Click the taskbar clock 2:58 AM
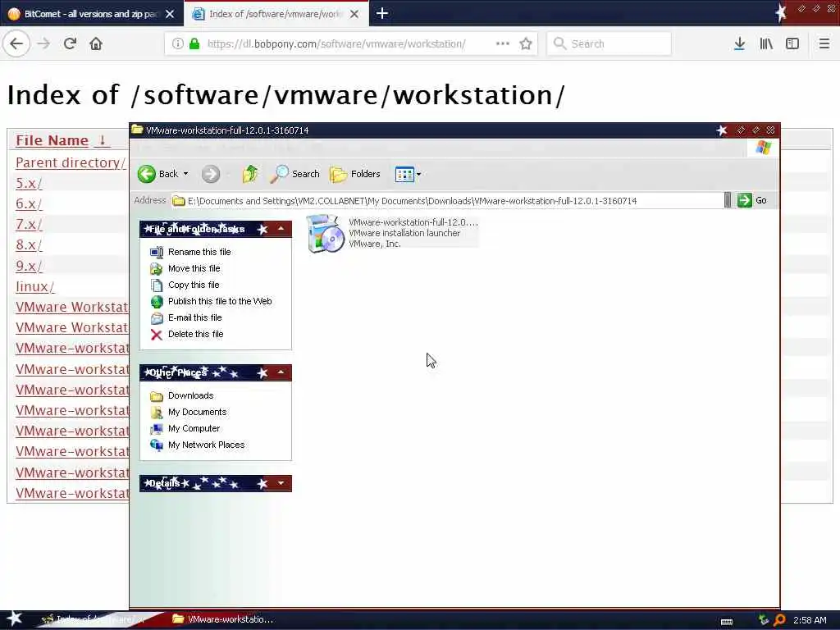Screen dimensions: 840x630 [x=810, y=620]
